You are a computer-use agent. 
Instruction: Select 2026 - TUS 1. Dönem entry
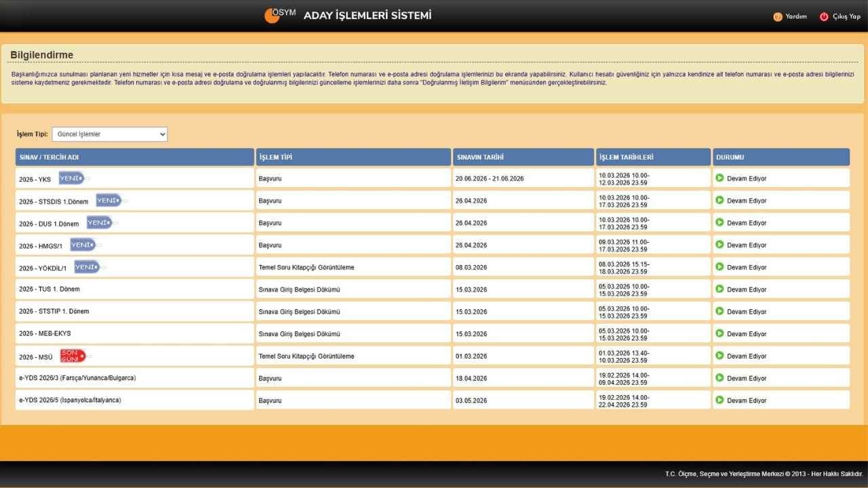coord(50,289)
